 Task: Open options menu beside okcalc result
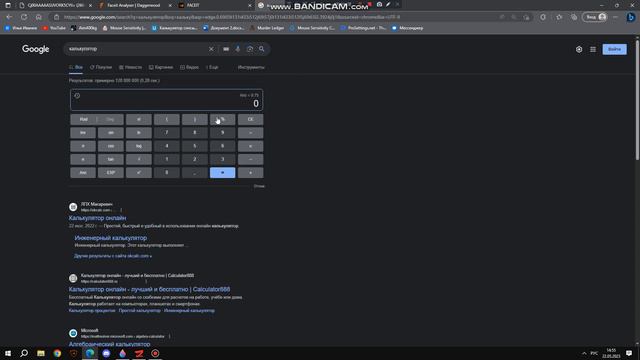pyautogui.click(x=121, y=210)
